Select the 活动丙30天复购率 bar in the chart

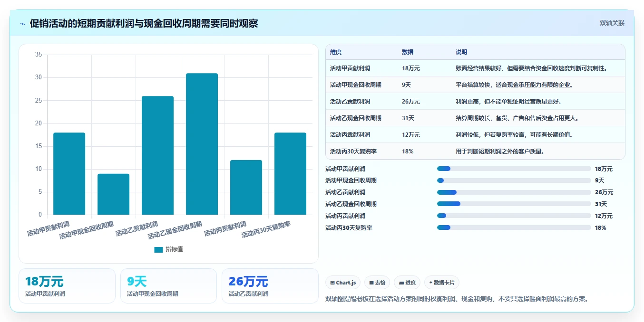(x=290, y=174)
